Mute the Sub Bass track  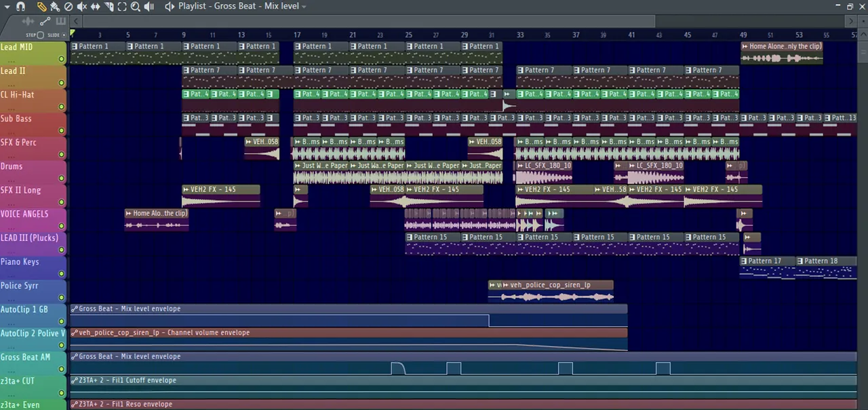(x=62, y=130)
